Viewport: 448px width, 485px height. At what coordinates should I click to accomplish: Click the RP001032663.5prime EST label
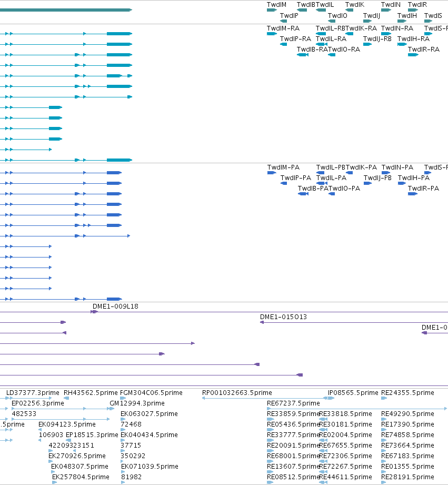pos(237,392)
